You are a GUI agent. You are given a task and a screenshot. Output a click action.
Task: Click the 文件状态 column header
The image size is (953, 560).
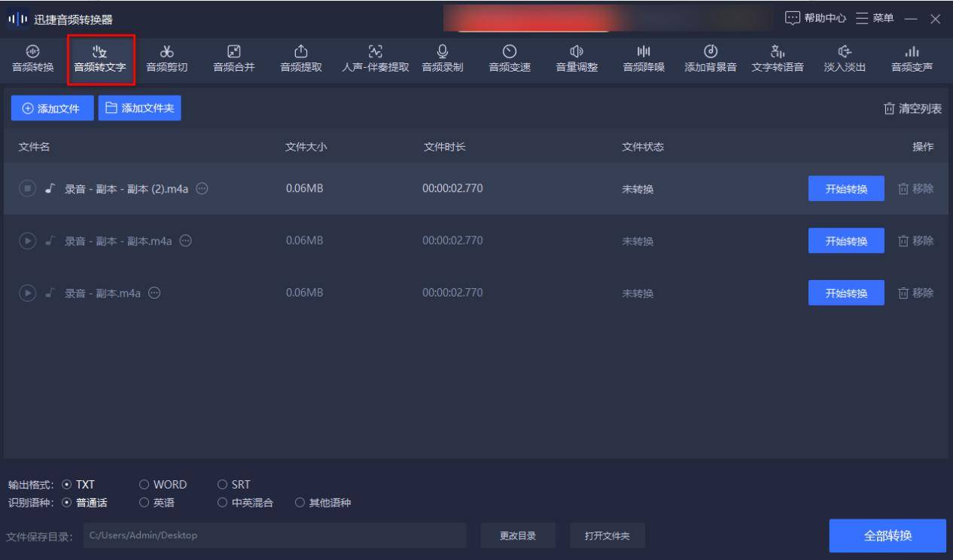click(x=643, y=147)
